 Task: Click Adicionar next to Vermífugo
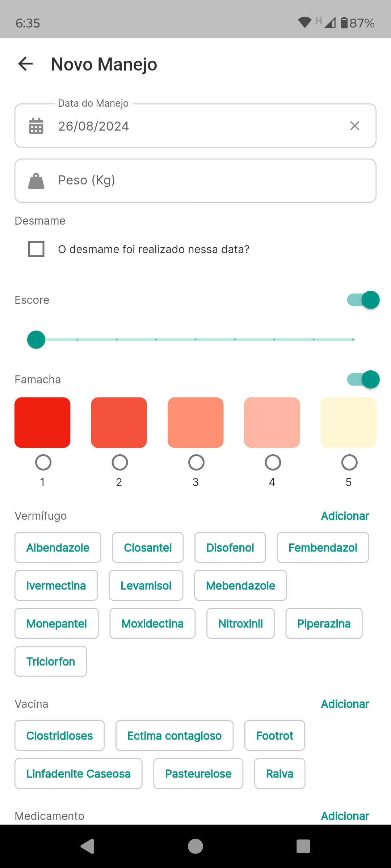pyautogui.click(x=345, y=516)
